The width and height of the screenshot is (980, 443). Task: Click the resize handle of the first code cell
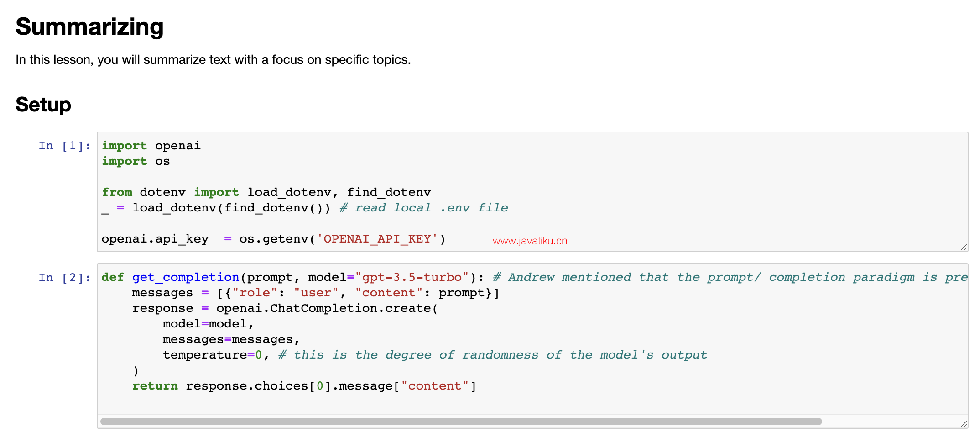click(964, 248)
